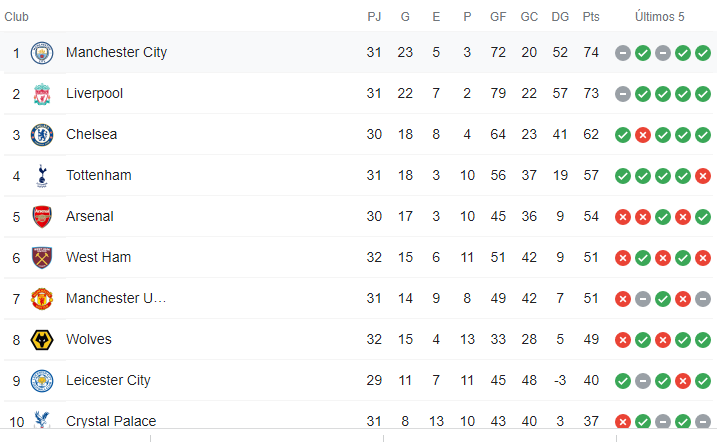This screenshot has width=717, height=442.
Task: Click the DG column header
Action: 560,17
